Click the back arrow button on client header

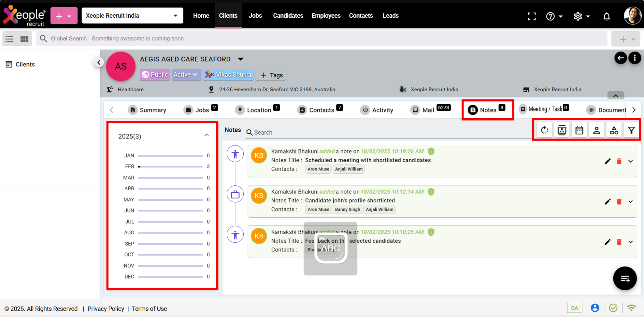click(621, 58)
